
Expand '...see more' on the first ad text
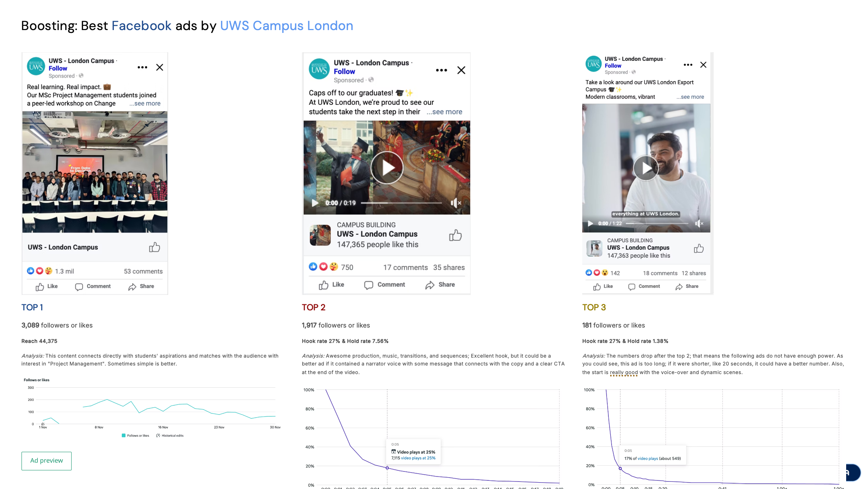coord(145,103)
